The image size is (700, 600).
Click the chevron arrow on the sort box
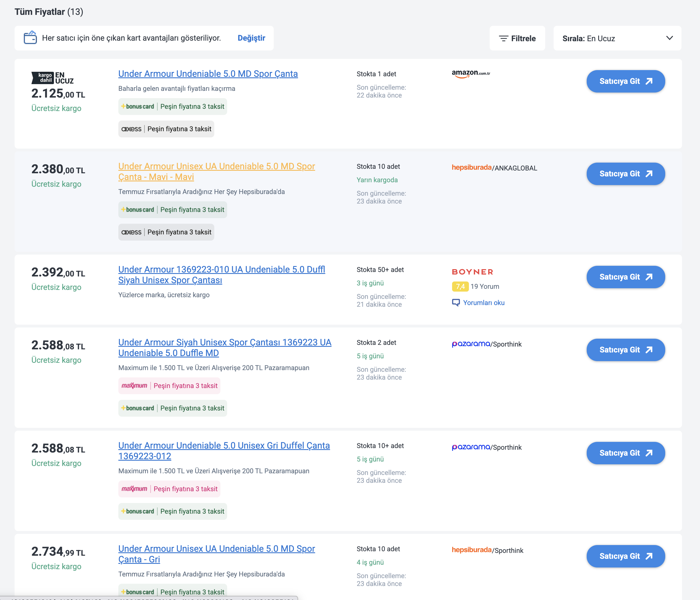(669, 38)
